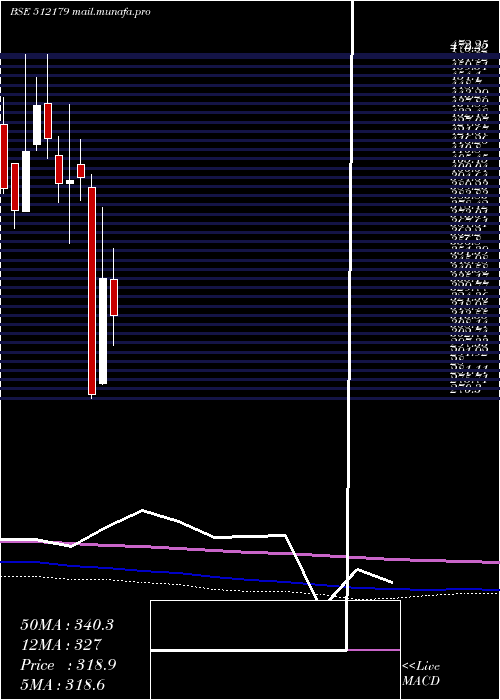This screenshot has height=700, width=500.
Task: Click the <<Live MACD label
Action: click(421, 674)
